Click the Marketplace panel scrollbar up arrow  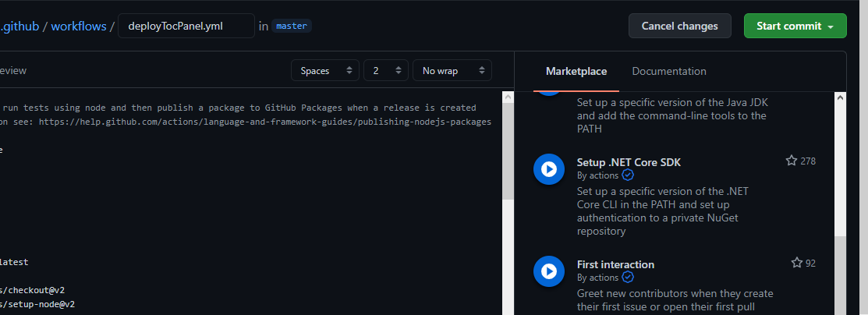click(x=840, y=97)
